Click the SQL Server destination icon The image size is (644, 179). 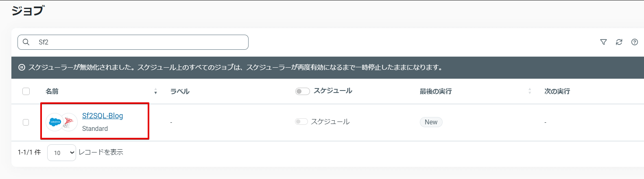click(70, 122)
